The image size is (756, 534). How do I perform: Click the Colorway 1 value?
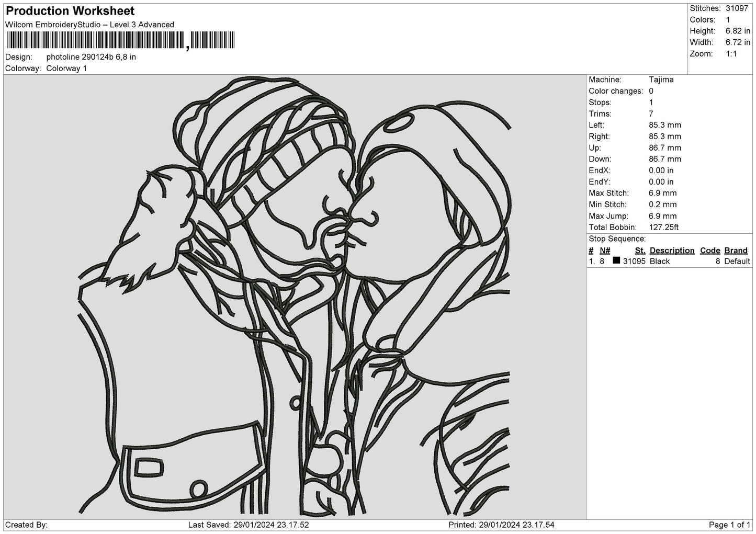click(x=66, y=69)
